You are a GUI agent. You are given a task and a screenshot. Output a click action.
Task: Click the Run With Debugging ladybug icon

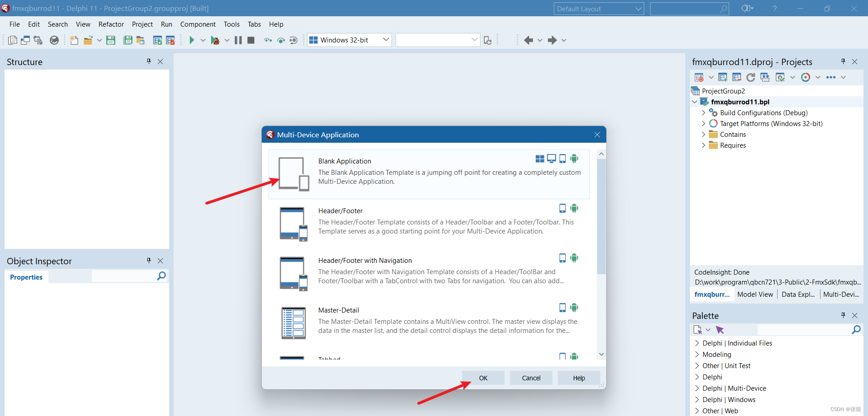[x=215, y=40]
